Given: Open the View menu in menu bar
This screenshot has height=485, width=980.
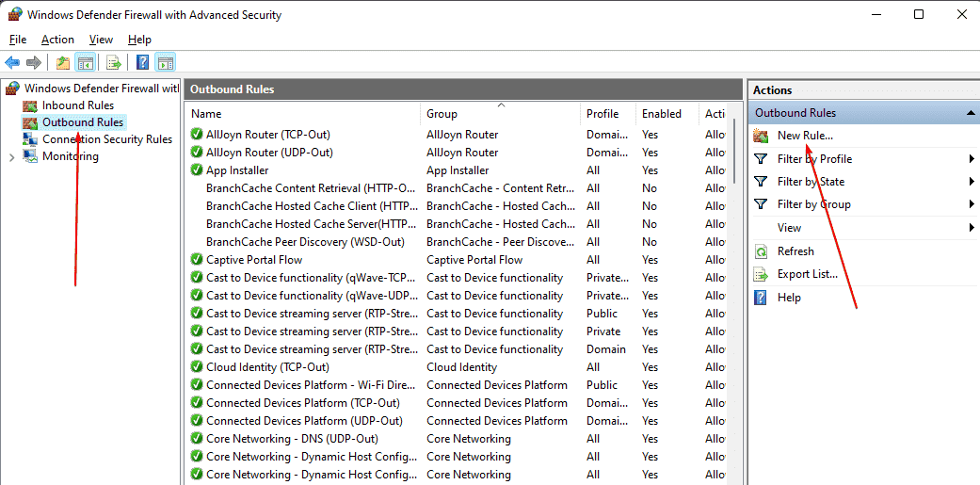Looking at the screenshot, I should (101, 40).
